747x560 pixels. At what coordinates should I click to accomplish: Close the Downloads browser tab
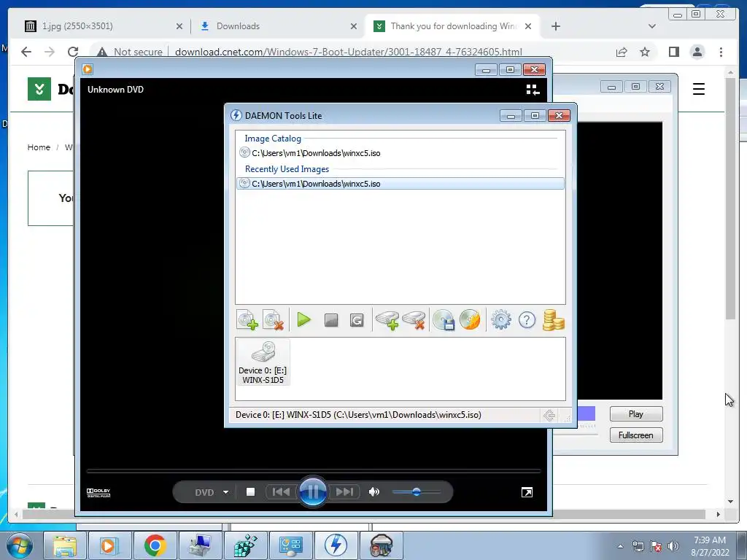(x=354, y=27)
